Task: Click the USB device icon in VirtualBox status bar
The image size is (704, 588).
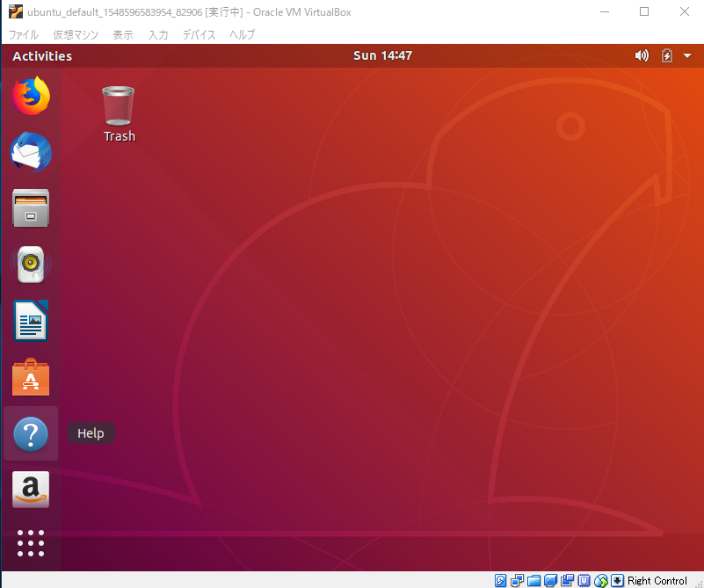Action: click(584, 580)
